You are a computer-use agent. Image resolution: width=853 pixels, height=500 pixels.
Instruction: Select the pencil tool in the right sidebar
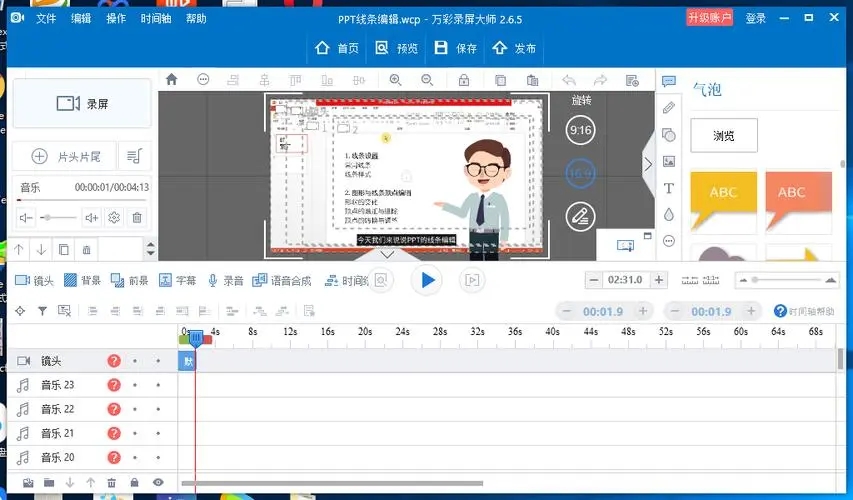(669, 108)
